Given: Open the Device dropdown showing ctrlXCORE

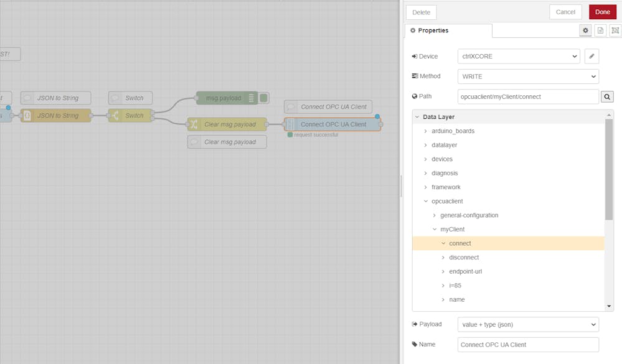Looking at the screenshot, I should click(519, 56).
